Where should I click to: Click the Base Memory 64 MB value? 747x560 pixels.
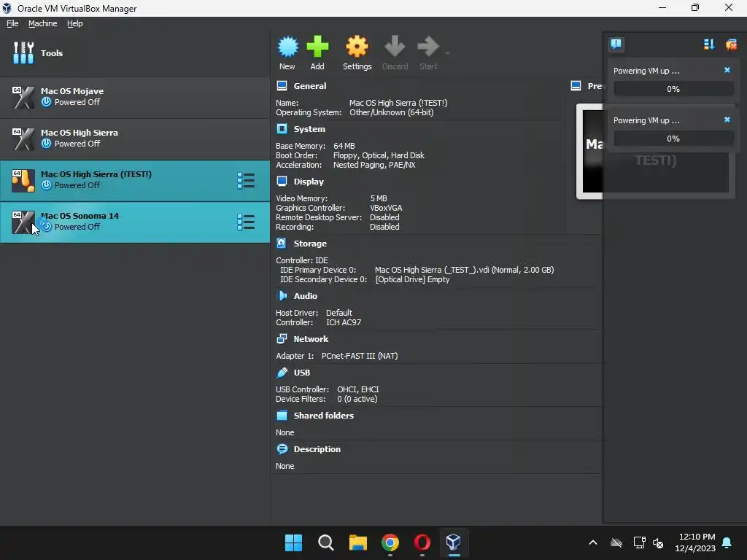click(x=344, y=146)
